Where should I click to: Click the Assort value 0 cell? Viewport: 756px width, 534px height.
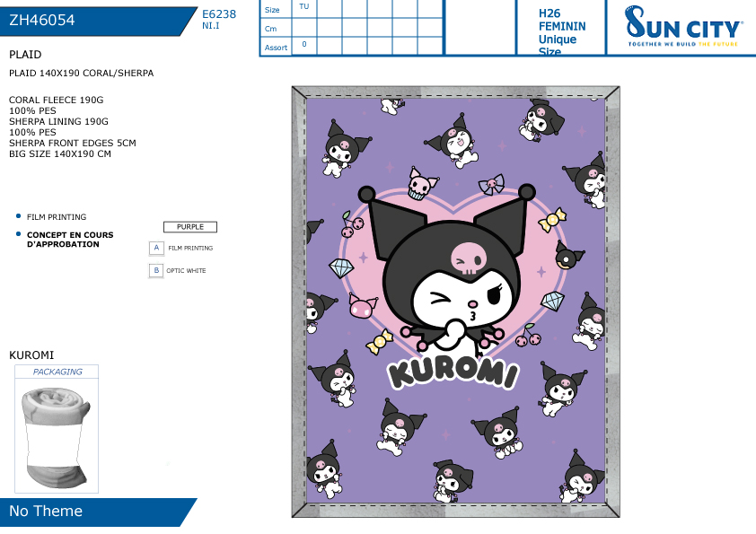coord(303,46)
